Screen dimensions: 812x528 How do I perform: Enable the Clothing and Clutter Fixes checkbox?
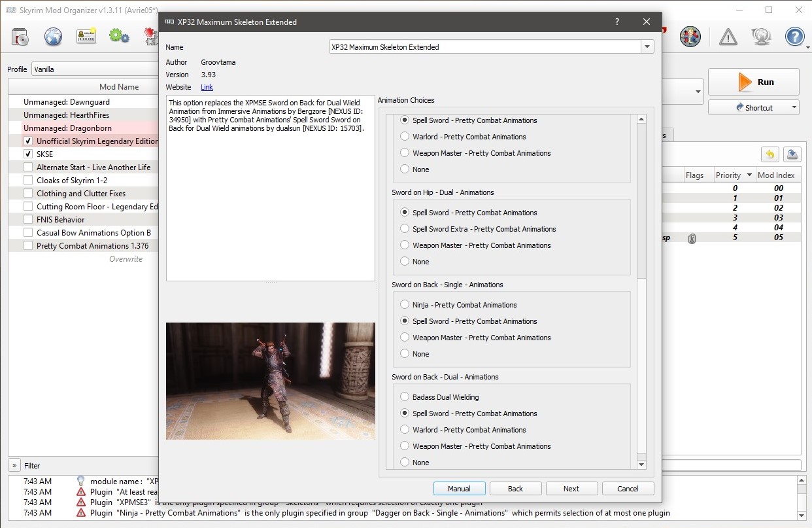click(x=28, y=194)
